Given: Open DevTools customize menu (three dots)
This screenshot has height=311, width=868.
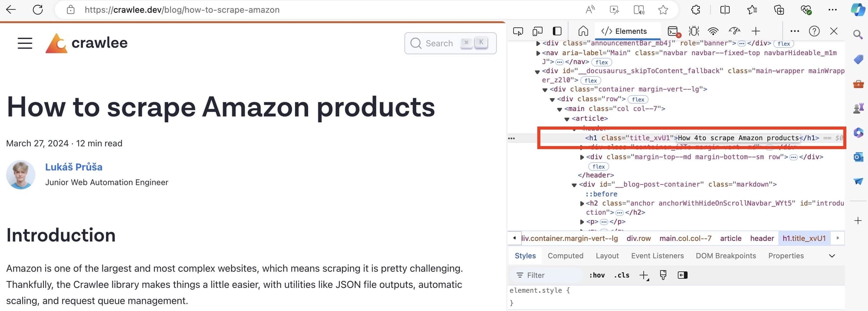Looking at the screenshot, I should point(795,31).
